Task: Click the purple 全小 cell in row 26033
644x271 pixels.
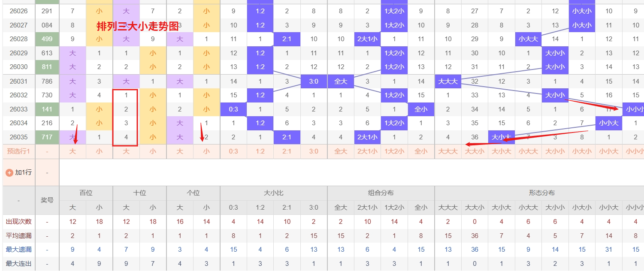Action: (421, 109)
